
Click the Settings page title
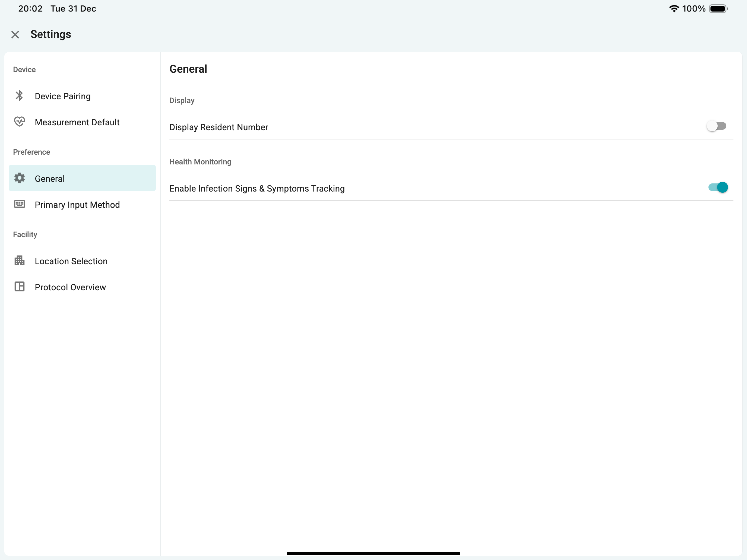(x=51, y=34)
